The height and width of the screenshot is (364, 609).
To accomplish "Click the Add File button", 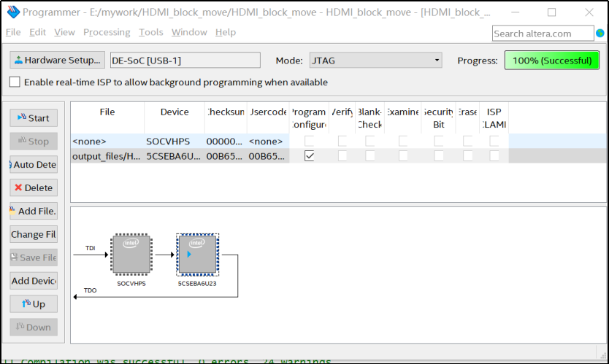I will point(34,211).
